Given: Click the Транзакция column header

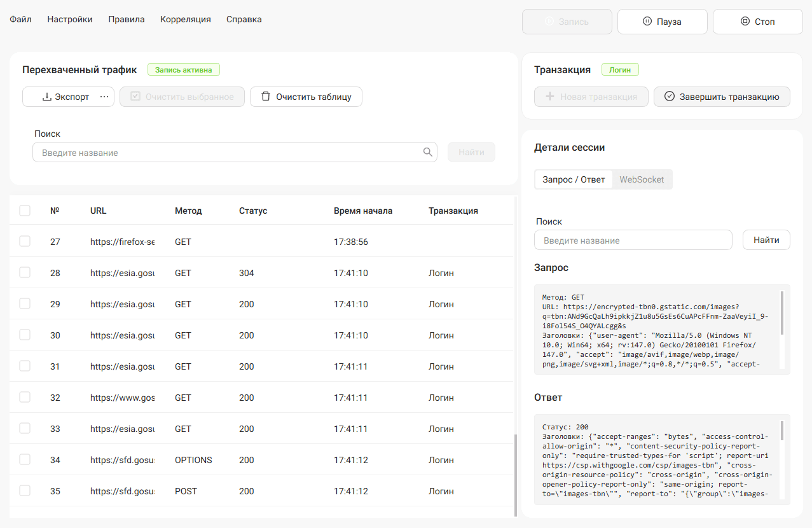Looking at the screenshot, I should [453, 211].
